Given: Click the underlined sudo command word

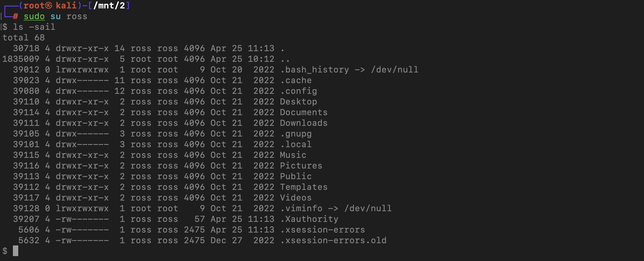Looking at the screenshot, I should click(34, 16).
